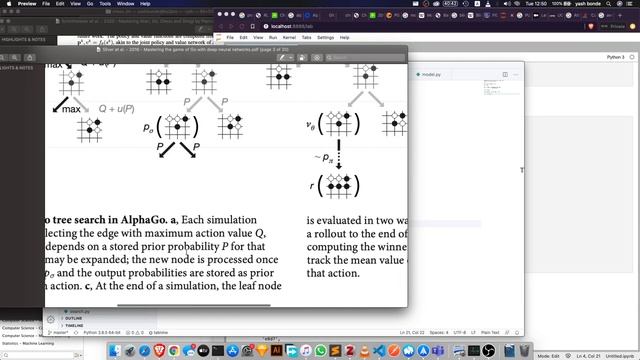This screenshot has width=640, height=360.
Task: Open Brave browser from the Dock
Action: coord(159,350)
